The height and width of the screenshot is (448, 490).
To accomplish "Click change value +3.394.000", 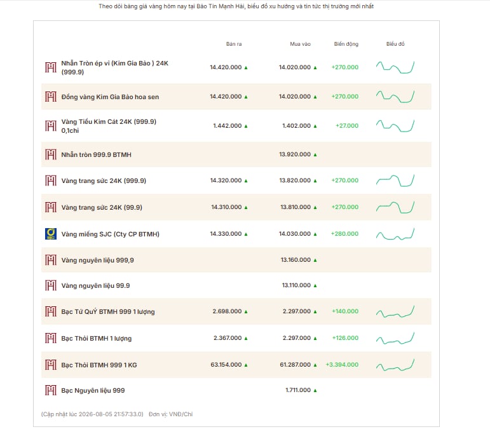I will click(x=342, y=365).
